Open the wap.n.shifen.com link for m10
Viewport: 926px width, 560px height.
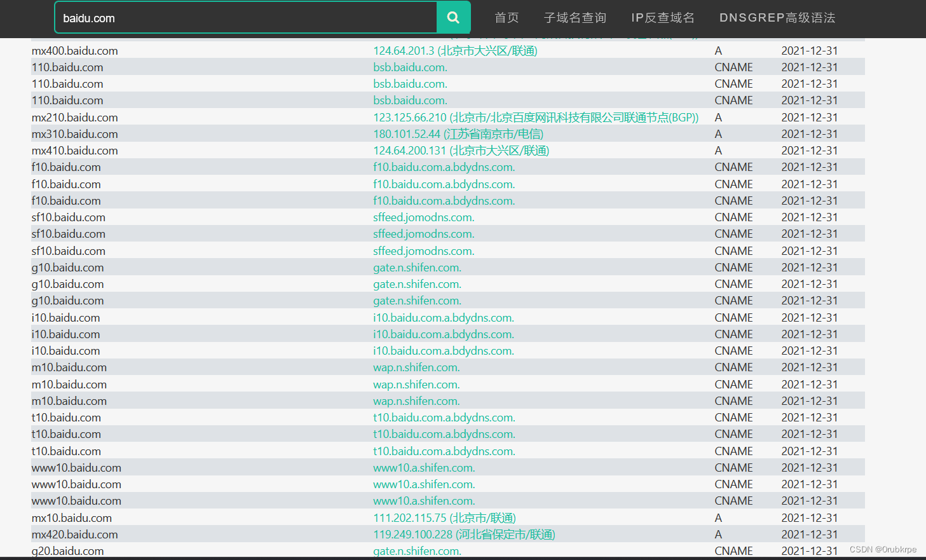[x=416, y=367]
